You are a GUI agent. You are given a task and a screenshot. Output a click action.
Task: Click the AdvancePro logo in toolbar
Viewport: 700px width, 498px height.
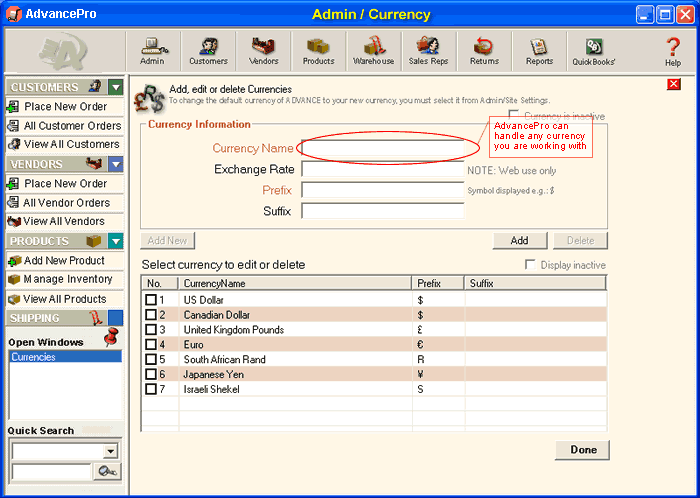click(x=63, y=51)
